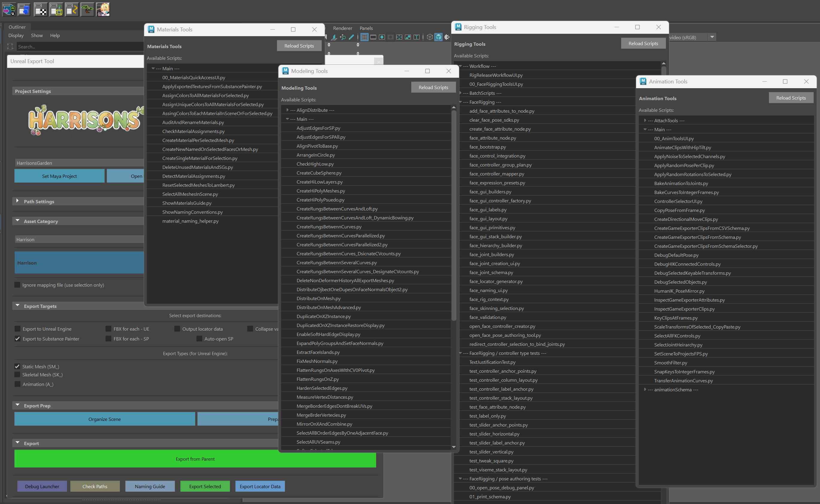Enable Skeletal Mesh (SK_) checkbox
The image size is (820, 504).
click(17, 375)
